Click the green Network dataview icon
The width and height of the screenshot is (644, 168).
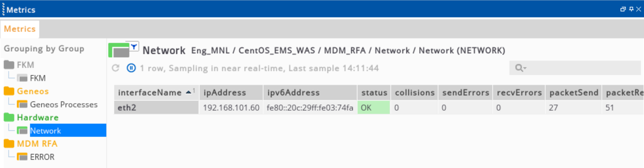pyautogui.click(x=119, y=51)
